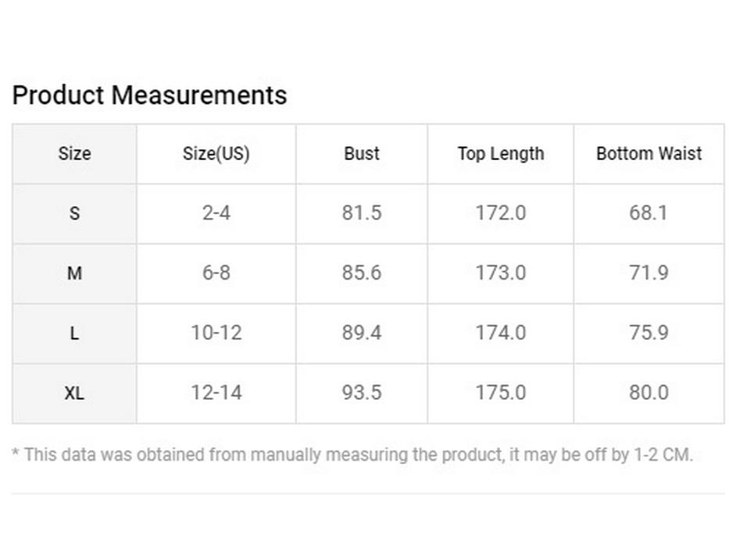Click the manual measurement disclaimer footnote
Screen dimensions: 747x560
(352, 455)
